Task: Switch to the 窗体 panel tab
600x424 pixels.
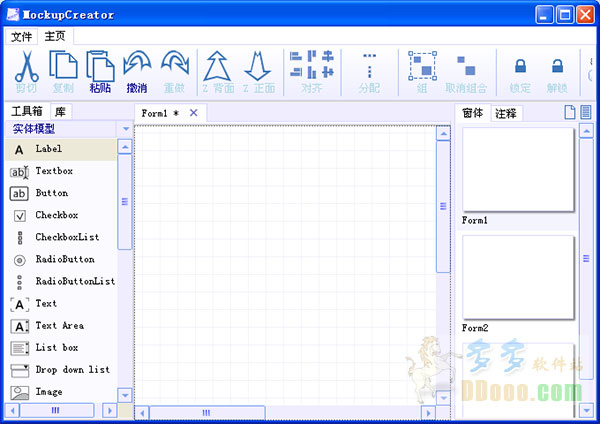Action: coord(473,113)
